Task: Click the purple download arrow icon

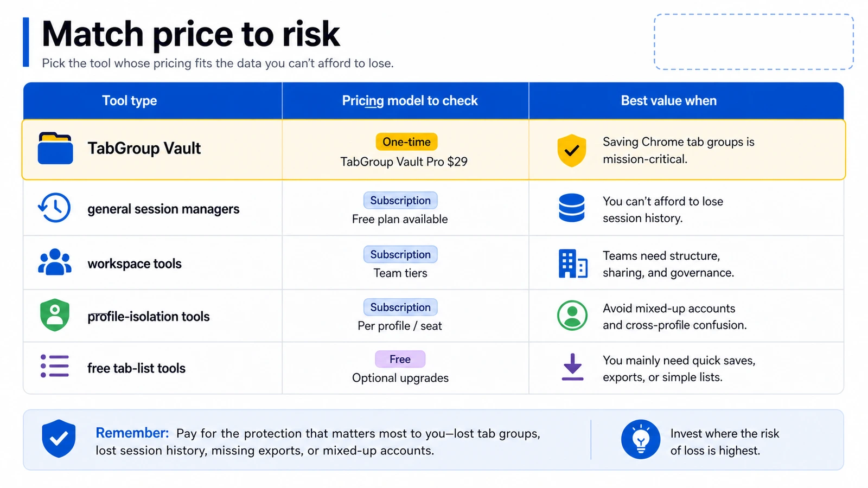Action: coord(572,367)
